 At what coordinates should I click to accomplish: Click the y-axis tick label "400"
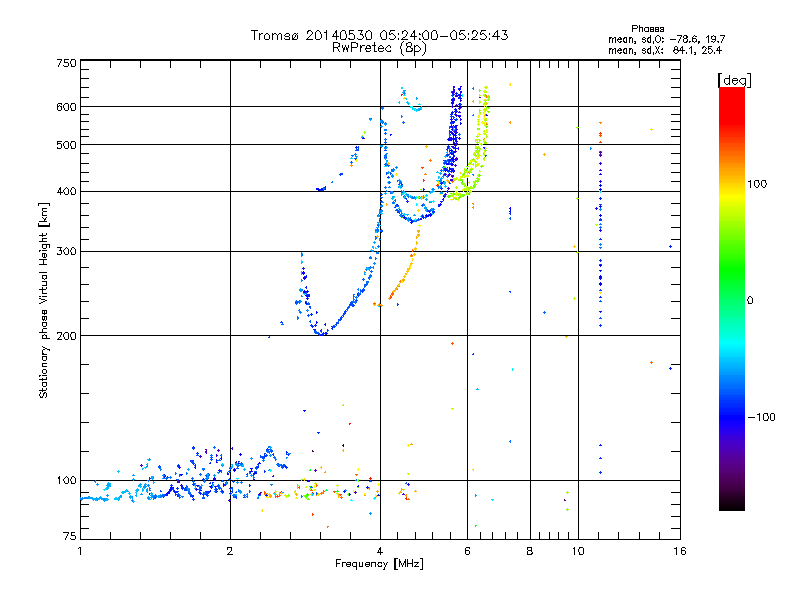tap(67, 192)
